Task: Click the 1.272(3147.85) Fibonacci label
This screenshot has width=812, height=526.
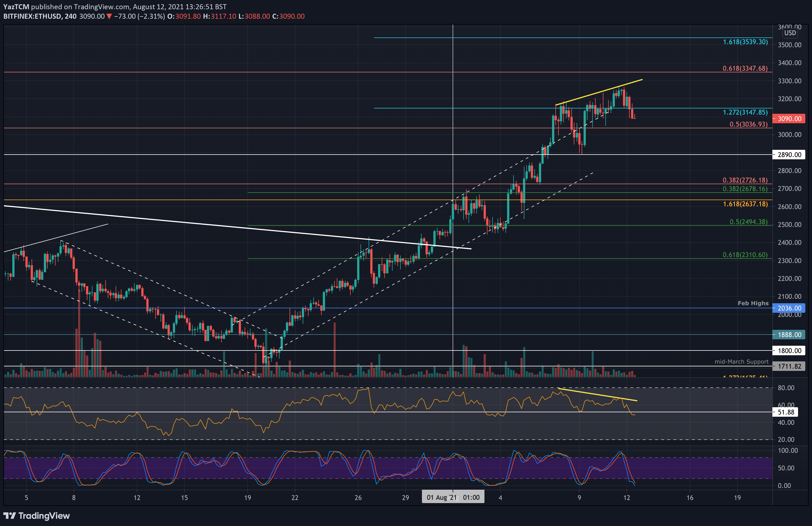Action: (x=745, y=112)
